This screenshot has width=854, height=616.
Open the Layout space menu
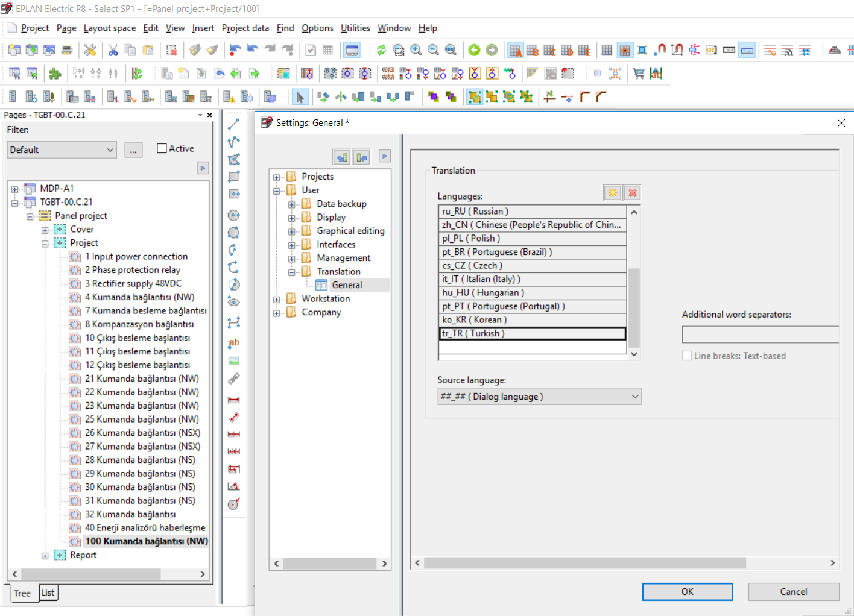coord(110,28)
